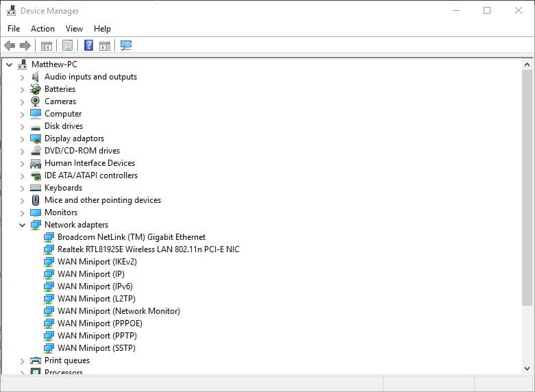Screen dimensions: 535x392
Task: Click the Forward arrow toolbar icon
Action: [25, 45]
